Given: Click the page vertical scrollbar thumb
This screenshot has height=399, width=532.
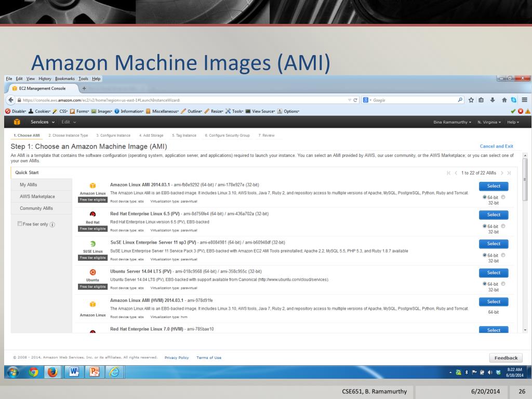Looking at the screenshot, I should 525,180.
